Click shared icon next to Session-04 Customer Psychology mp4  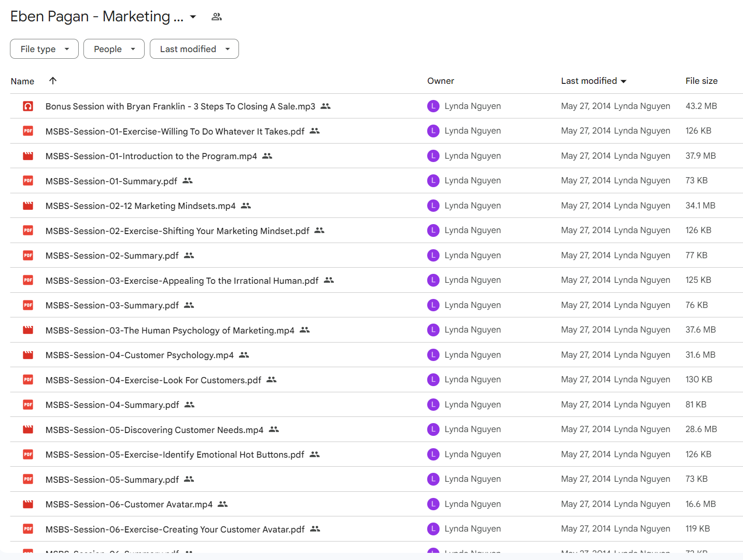click(244, 355)
